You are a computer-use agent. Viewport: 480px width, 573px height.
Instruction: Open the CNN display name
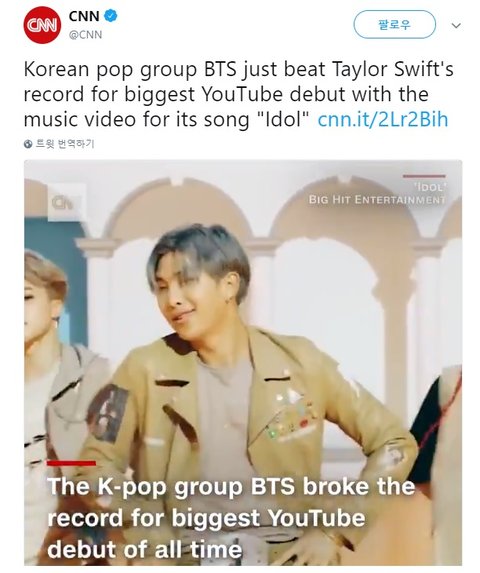(84, 16)
